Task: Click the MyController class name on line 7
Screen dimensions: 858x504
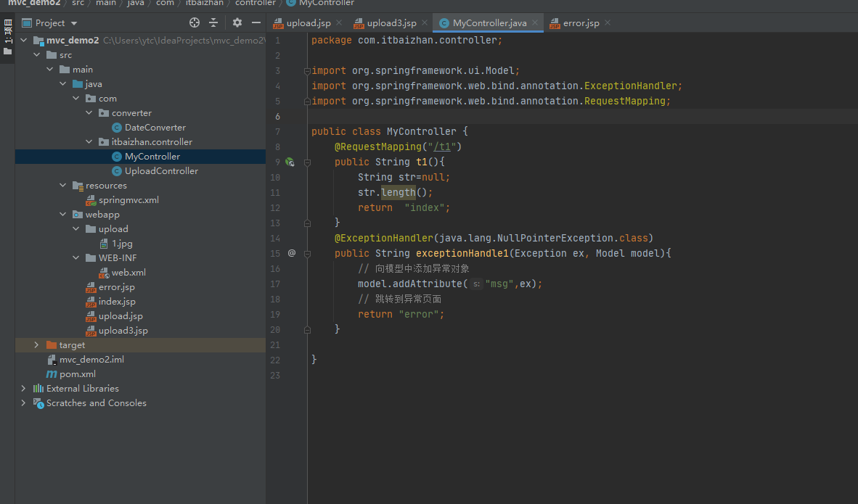Action: [x=421, y=131]
